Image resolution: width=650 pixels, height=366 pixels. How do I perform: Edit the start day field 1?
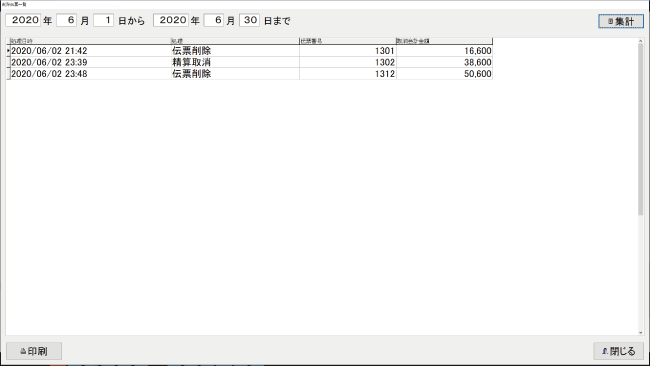pyautogui.click(x=104, y=20)
